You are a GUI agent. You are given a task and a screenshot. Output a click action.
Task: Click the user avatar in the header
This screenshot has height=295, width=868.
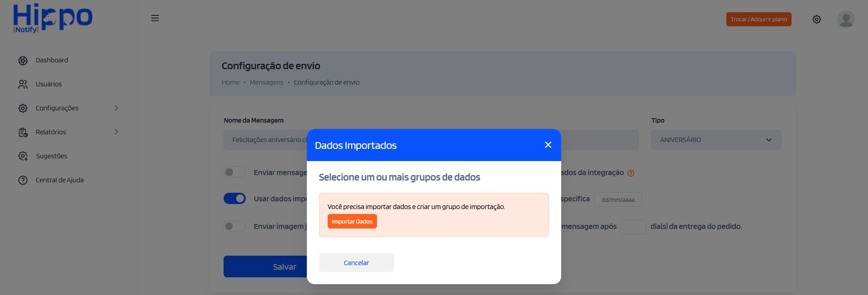pos(845,19)
